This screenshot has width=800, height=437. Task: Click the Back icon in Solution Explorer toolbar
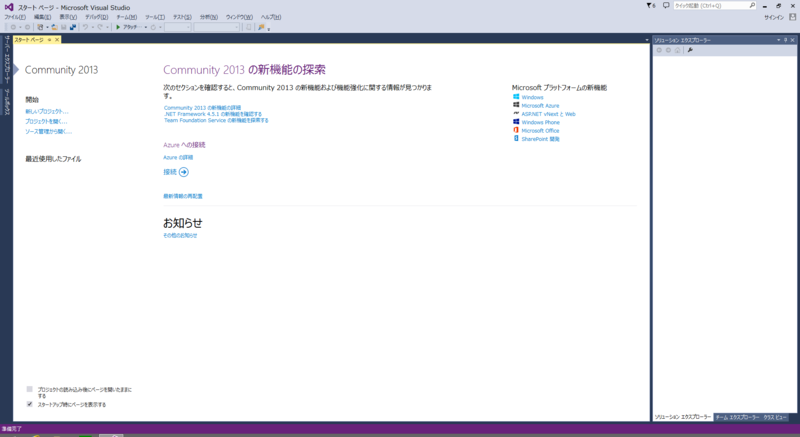point(659,50)
